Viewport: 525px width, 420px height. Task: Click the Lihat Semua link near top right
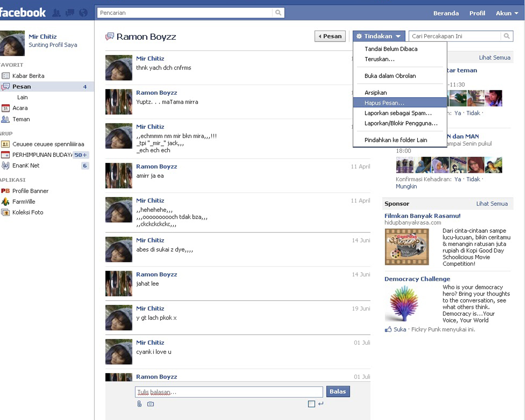click(x=495, y=58)
